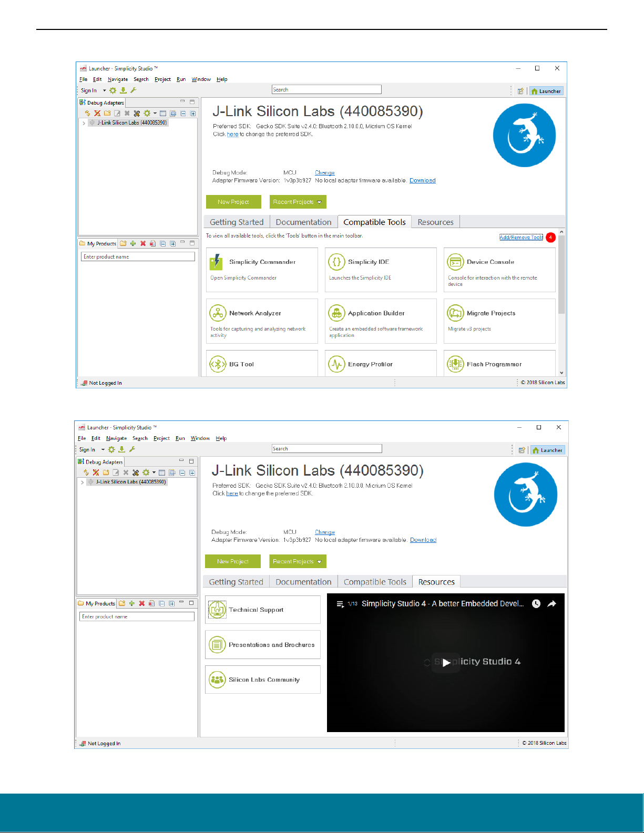Click the main toolbar settings gear in the video window
The width and height of the screenshot is (644, 833).
111,449
